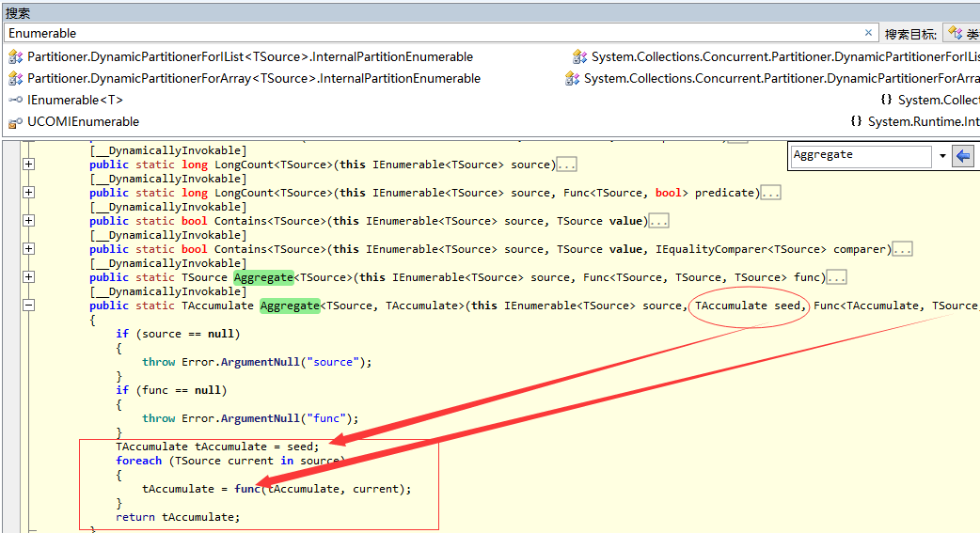Click "tAccumulate = func(tAccumulate, current);" line

tap(277, 489)
